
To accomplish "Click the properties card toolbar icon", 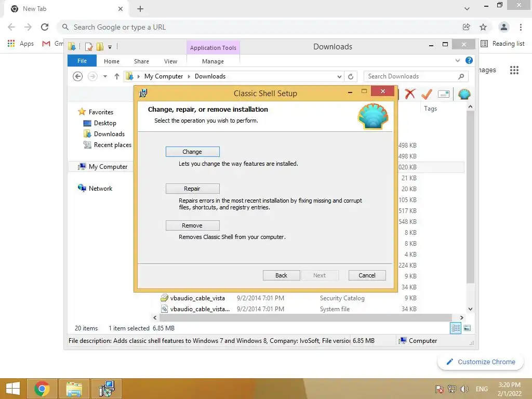I will 444,94.
